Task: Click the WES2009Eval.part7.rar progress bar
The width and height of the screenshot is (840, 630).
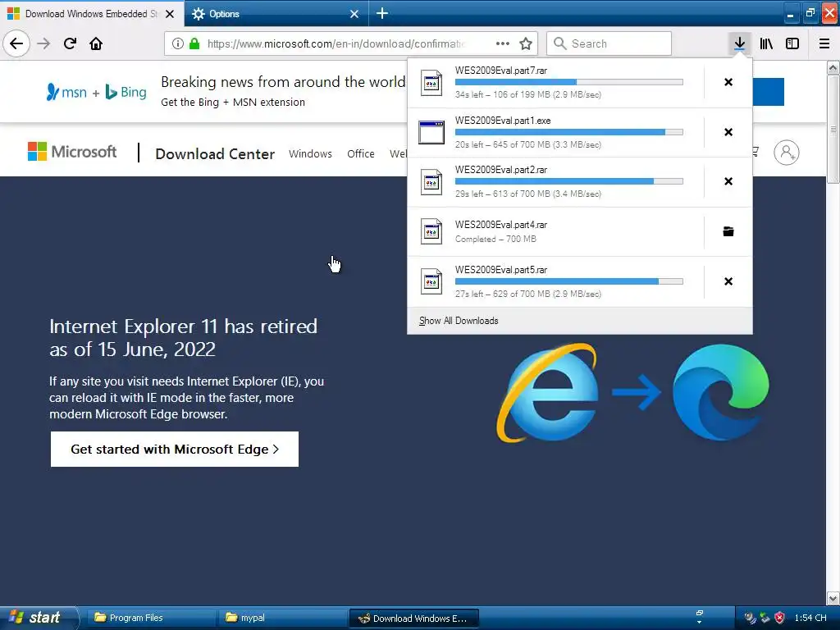Action: point(569,82)
